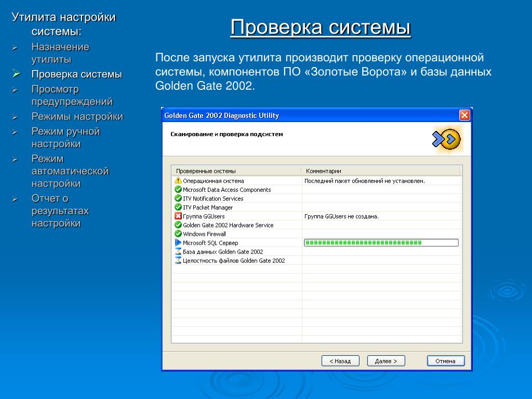Click the green check icon for Golden Gate 2002 Hardware Service
Image resolution: width=532 pixels, height=399 pixels.
[178, 224]
